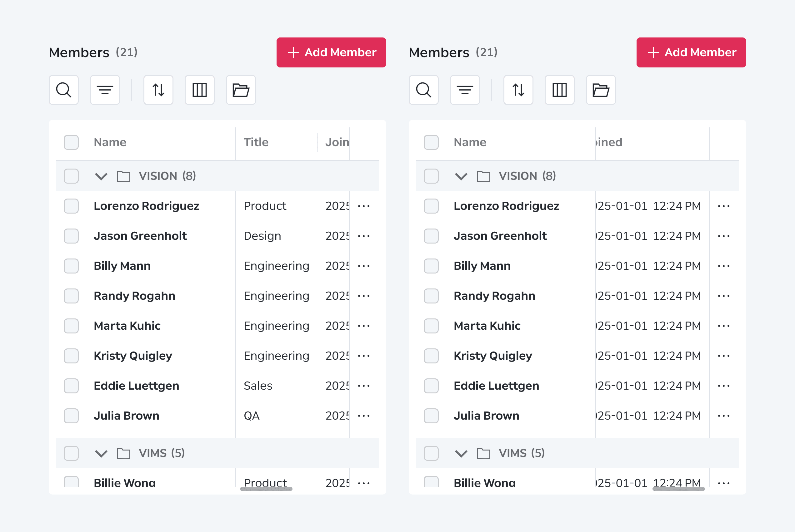The height and width of the screenshot is (532, 795).
Task: Click Sales title cell for Eddie Luettgen
Action: point(258,386)
